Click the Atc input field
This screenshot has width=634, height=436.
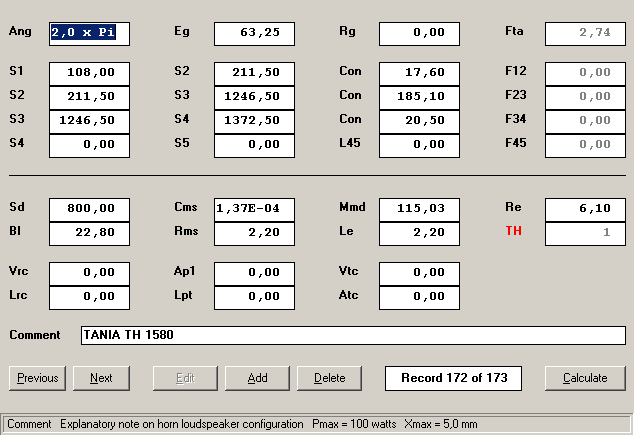419,298
